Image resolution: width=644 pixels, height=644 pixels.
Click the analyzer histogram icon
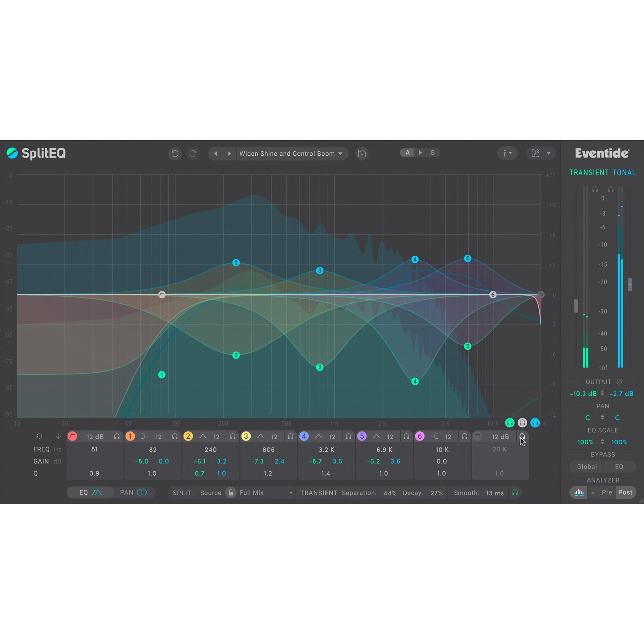(x=578, y=492)
